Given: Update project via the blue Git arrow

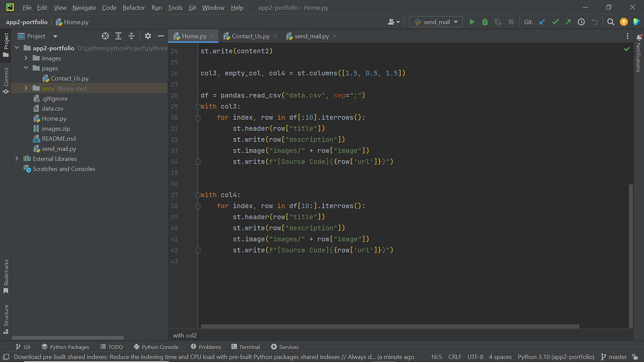Looking at the screenshot, I should click(542, 22).
